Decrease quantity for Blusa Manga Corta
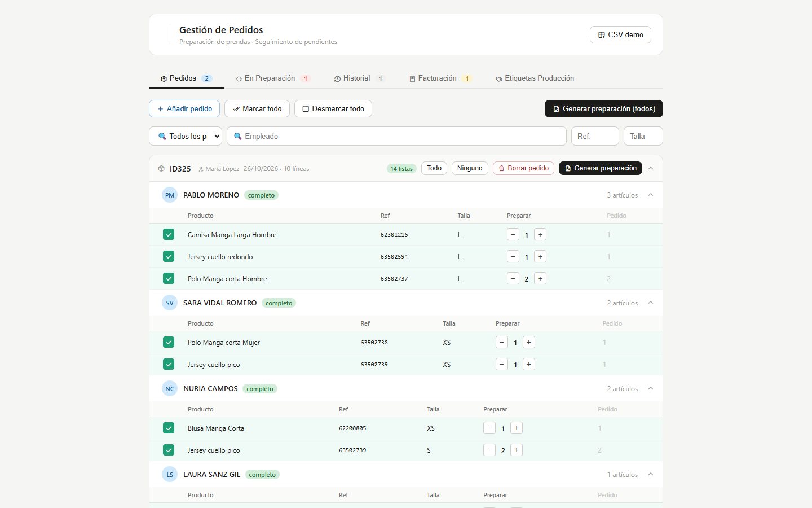812x508 pixels. (x=489, y=428)
